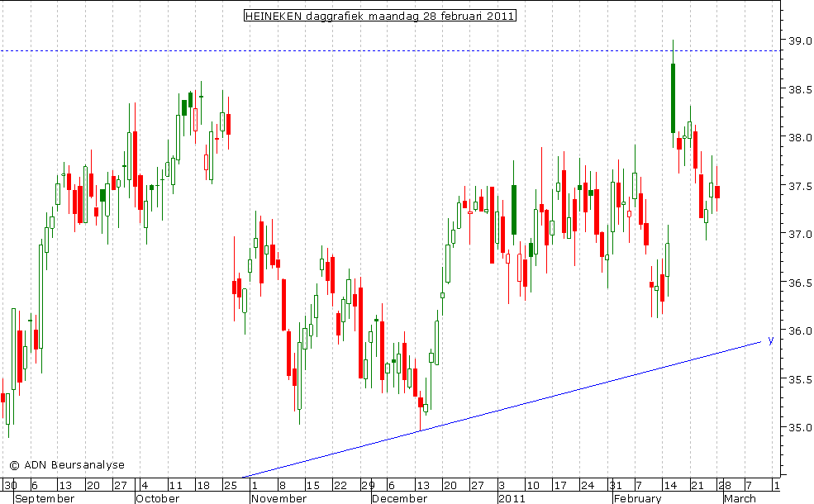This screenshot has height=504, width=814.
Task: Select the 37.5 price axis label
Action: click(x=799, y=186)
